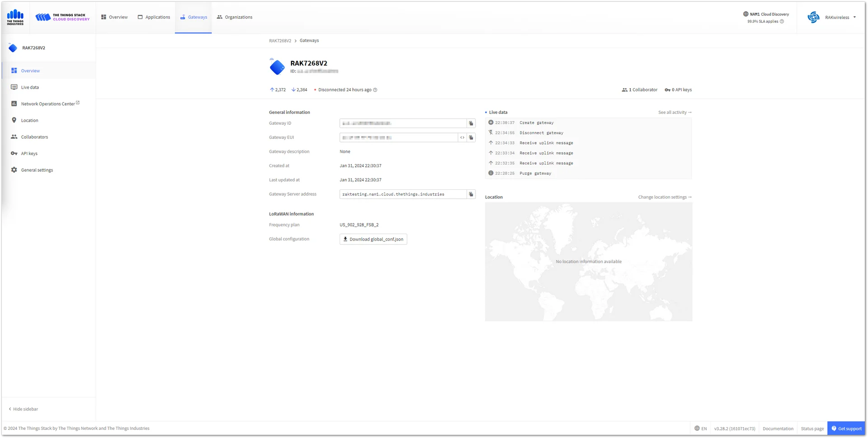This screenshot has width=868, height=438.
Task: Open Documentation link in footer
Action: [x=778, y=429]
